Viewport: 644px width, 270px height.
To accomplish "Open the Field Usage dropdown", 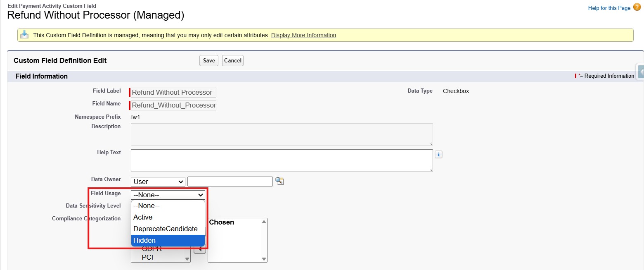I will coord(168,195).
